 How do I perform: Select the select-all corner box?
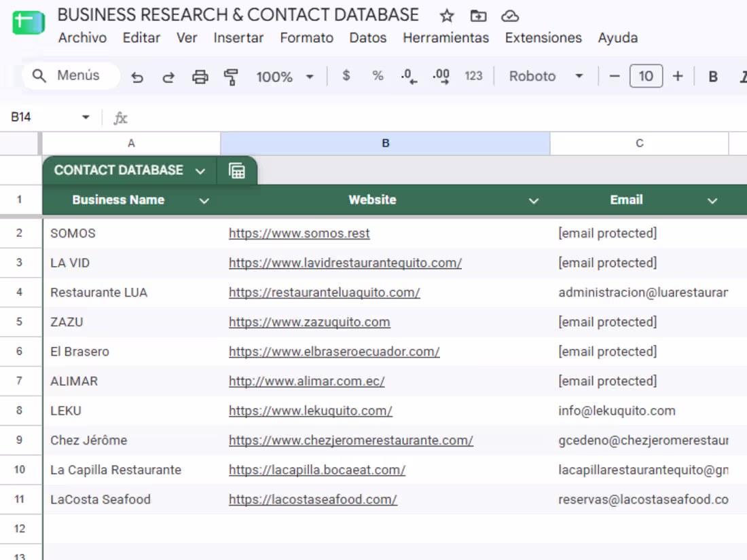point(20,143)
